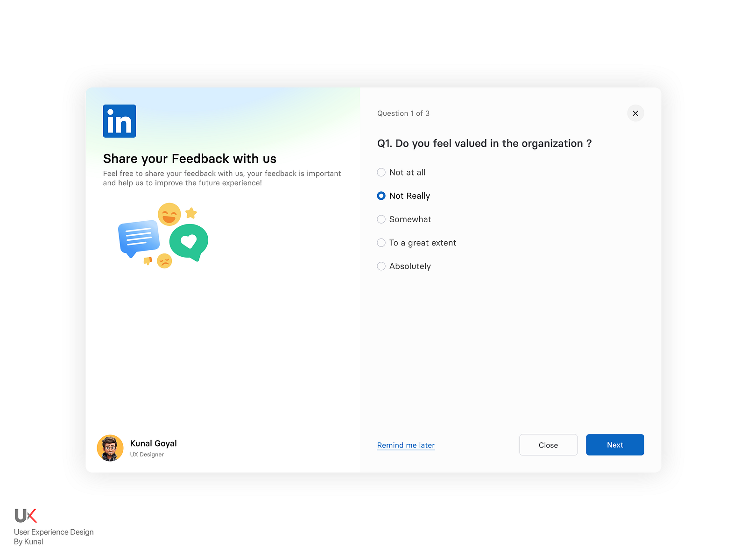
Task: Select To a great extent
Action: (381, 243)
